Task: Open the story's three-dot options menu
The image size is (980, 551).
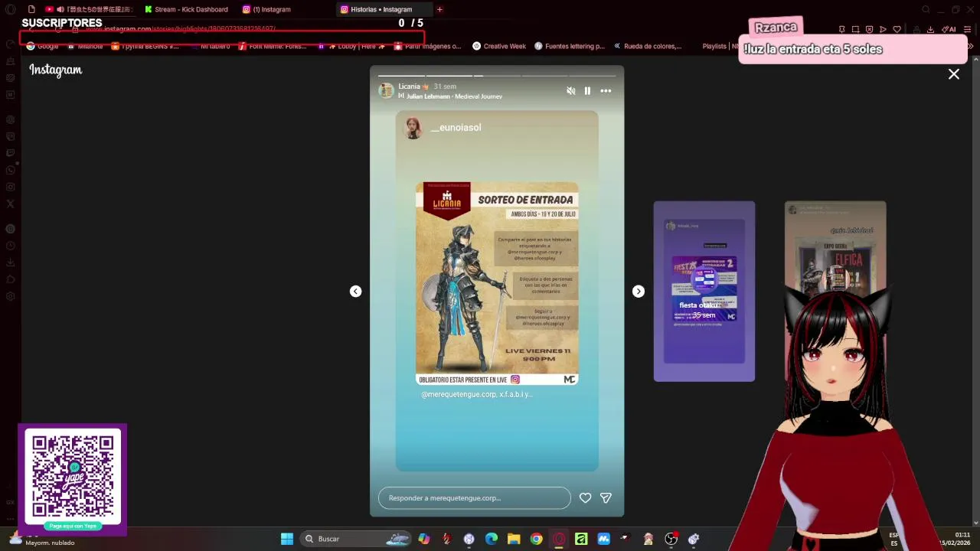Action: [x=606, y=91]
